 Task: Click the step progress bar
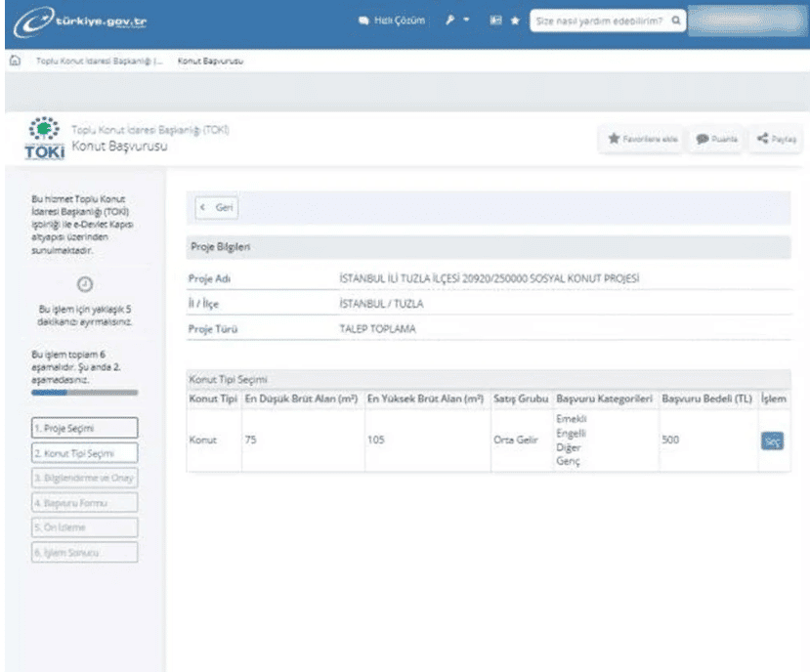85,393
